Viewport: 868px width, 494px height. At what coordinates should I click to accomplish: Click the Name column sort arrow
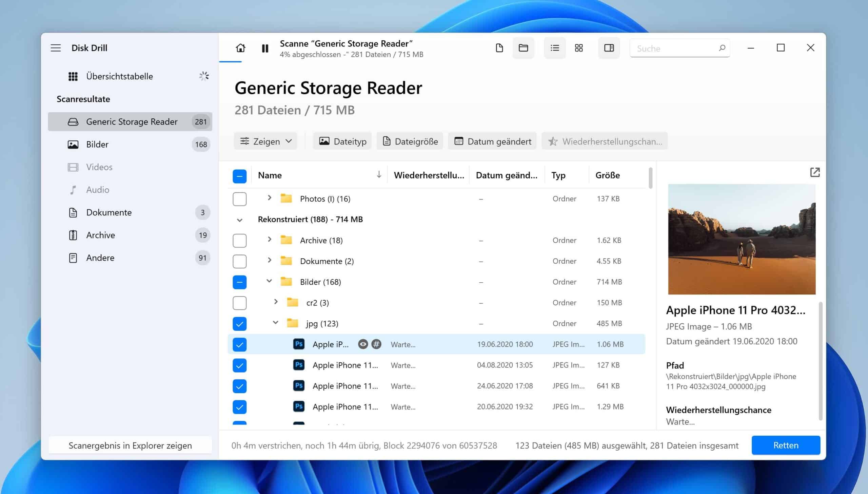point(379,175)
